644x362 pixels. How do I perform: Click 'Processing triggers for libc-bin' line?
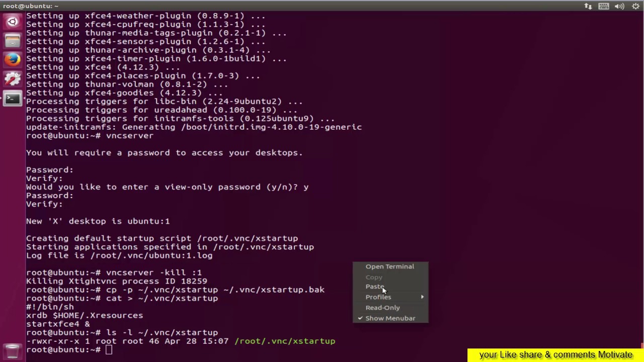point(165,102)
